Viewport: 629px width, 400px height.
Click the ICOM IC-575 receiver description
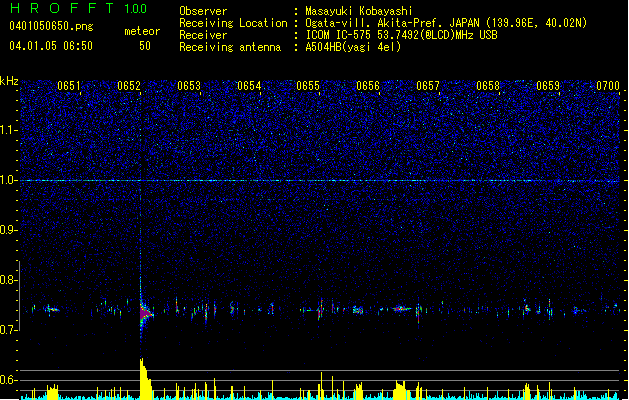point(401,35)
